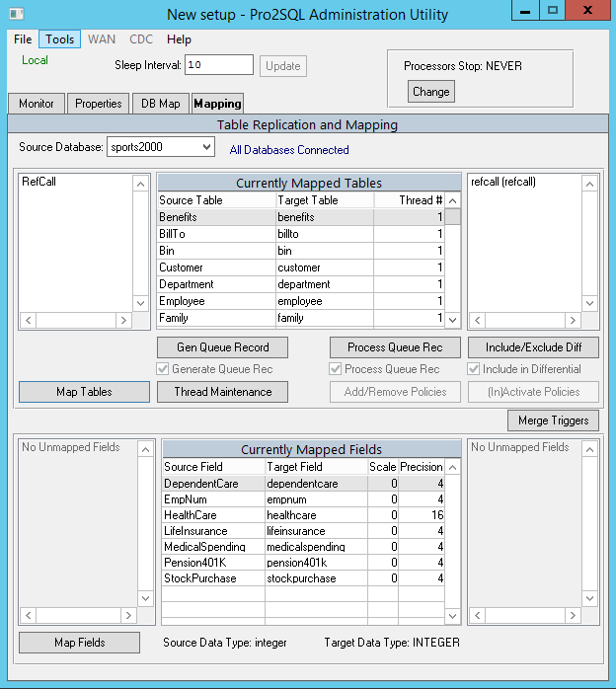Image resolution: width=616 pixels, height=689 pixels.
Task: Click the Source Table column header
Action: pos(216,200)
